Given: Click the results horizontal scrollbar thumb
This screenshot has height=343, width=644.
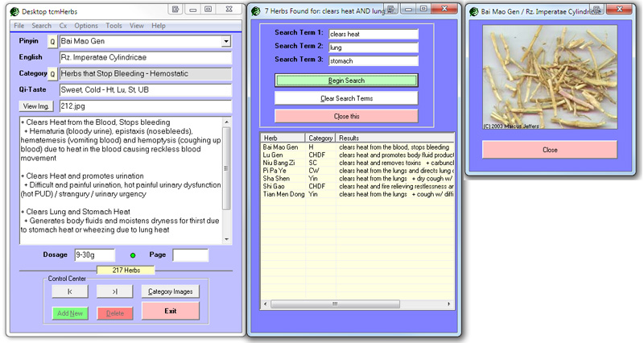Looking at the screenshot, I should coord(335,304).
